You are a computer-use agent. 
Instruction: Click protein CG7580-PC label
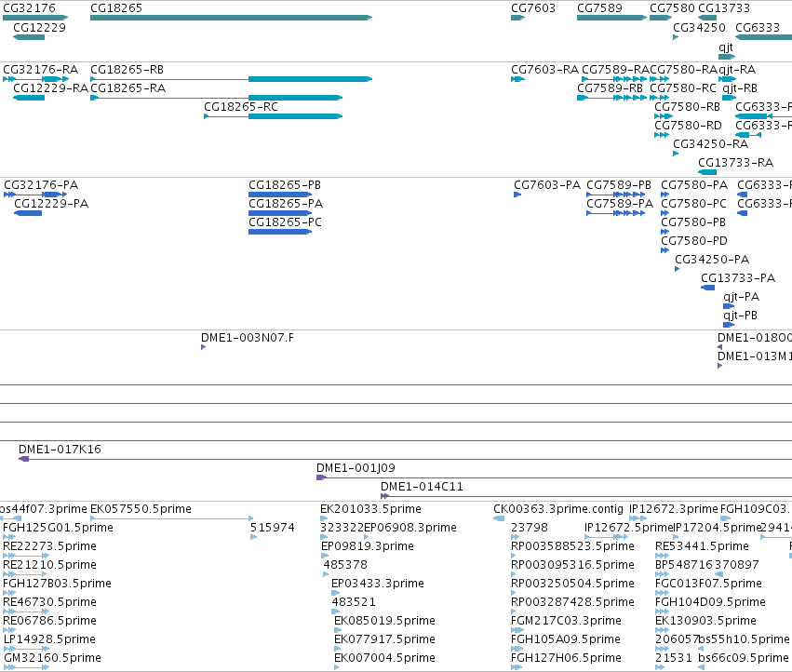point(693,204)
